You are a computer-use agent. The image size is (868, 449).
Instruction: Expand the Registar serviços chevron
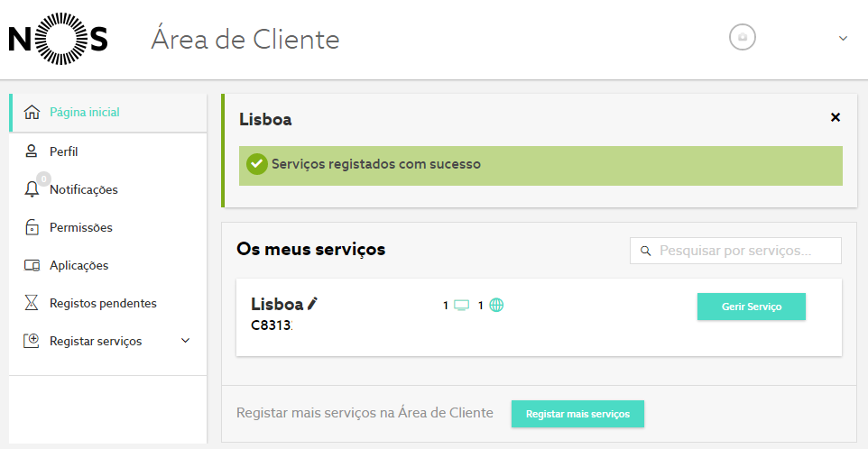(186, 341)
